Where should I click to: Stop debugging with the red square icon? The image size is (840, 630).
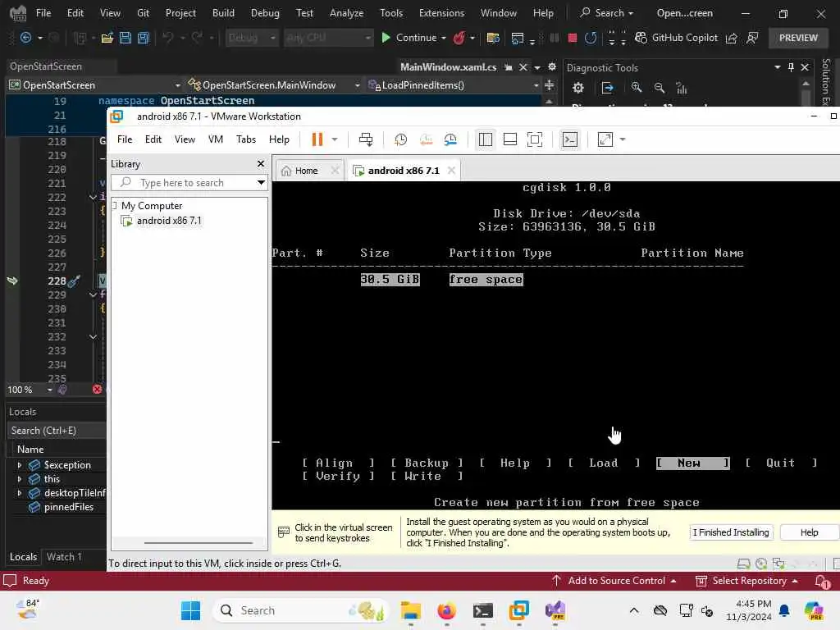tap(572, 38)
